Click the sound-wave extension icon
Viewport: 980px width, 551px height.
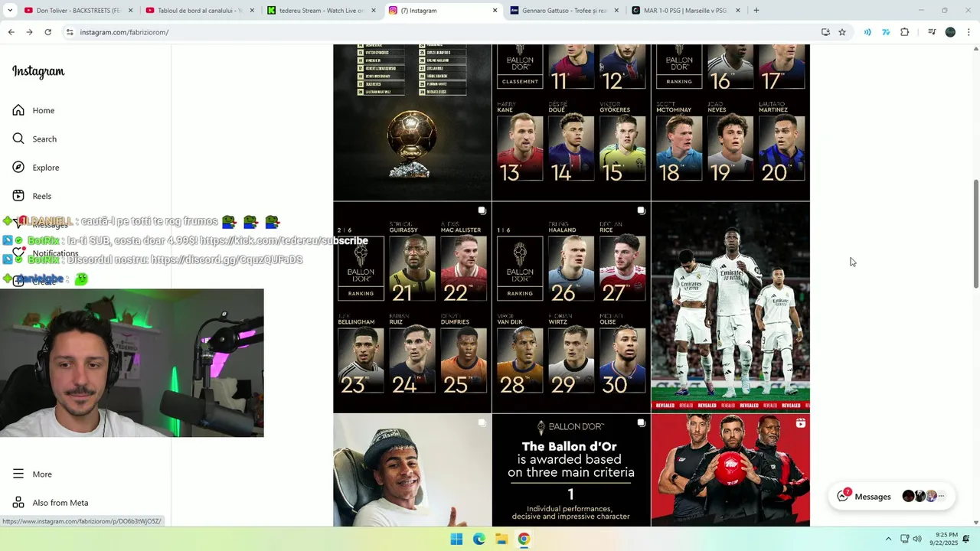click(867, 32)
